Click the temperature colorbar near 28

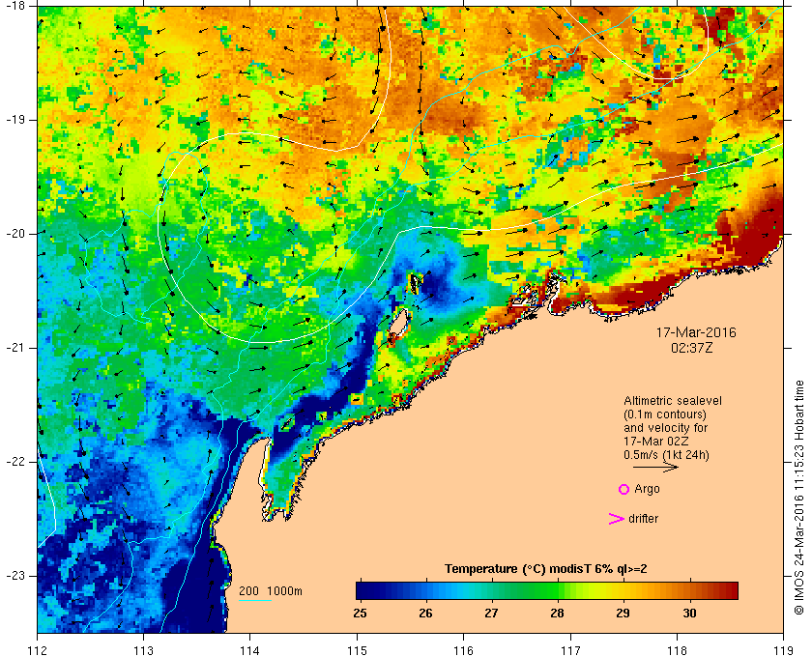557,590
